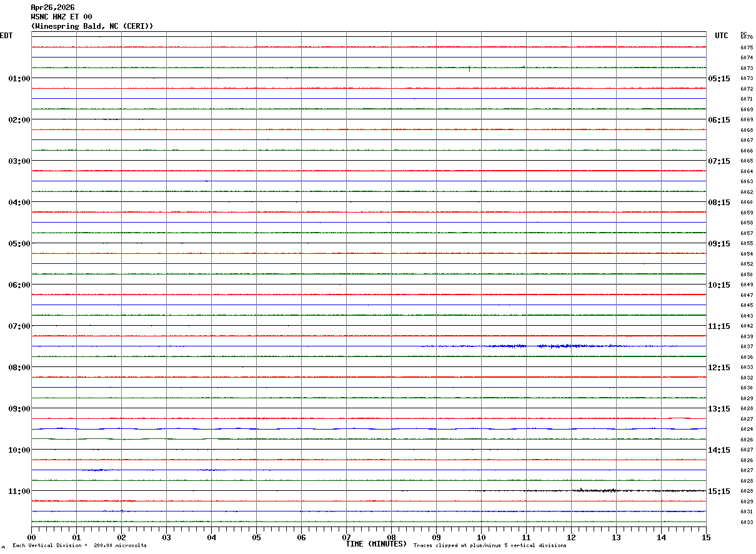
Task: Click the Apr26,2026 date header
Action: pos(52,8)
